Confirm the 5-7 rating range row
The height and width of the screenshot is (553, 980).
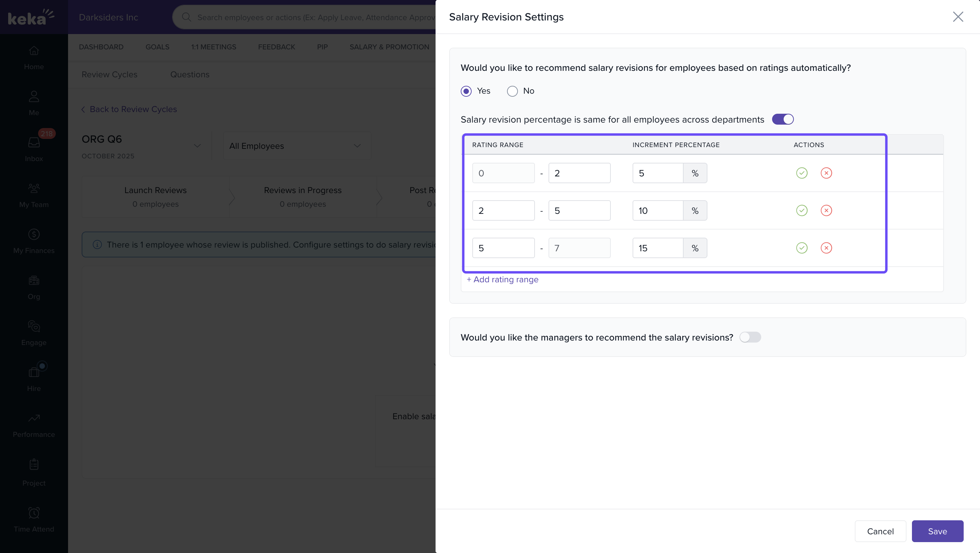tap(802, 248)
